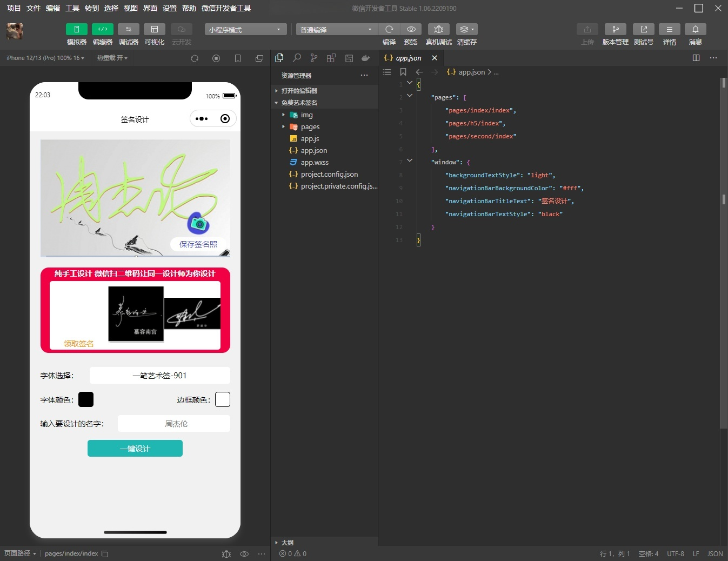728x561 pixels.
Task: Toggle the 可视化 panel
Action: (155, 34)
